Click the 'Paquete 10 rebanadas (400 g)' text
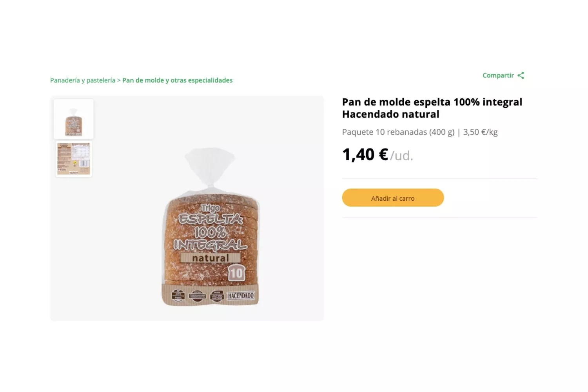 tap(398, 132)
